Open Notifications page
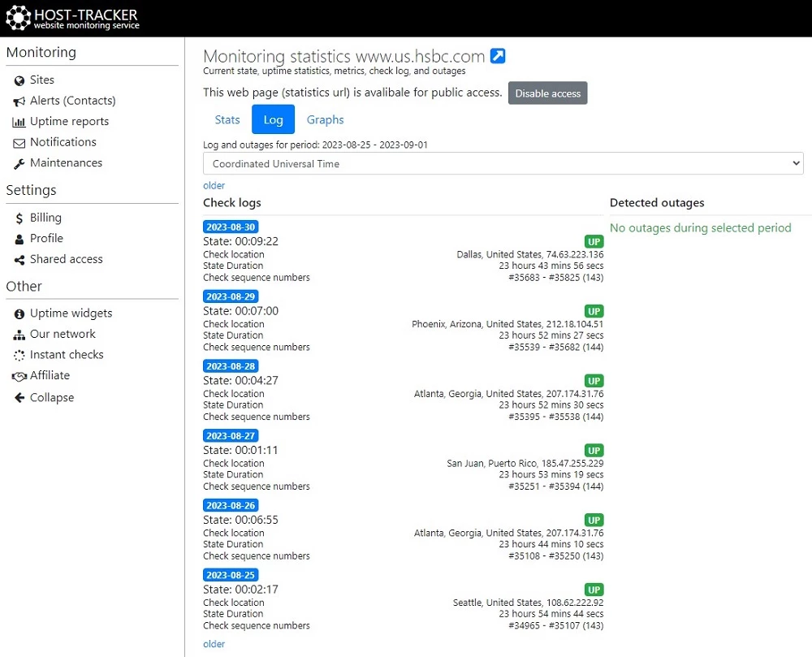 point(63,142)
